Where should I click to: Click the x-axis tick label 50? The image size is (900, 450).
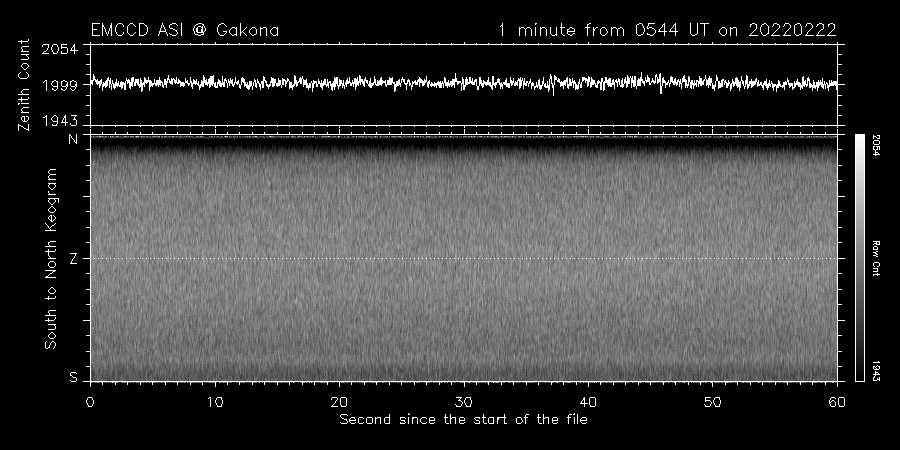tap(712, 402)
